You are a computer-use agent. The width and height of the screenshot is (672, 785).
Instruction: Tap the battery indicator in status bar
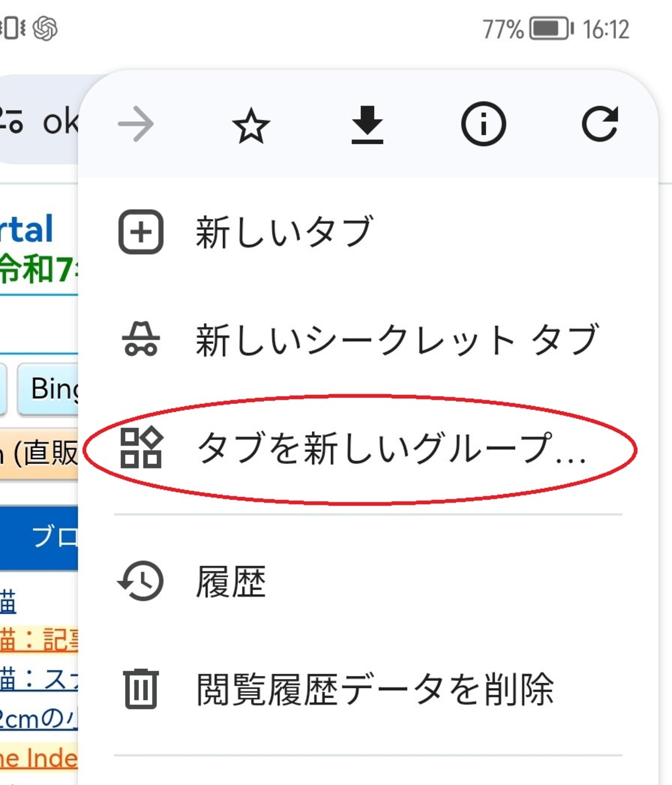click(551, 29)
